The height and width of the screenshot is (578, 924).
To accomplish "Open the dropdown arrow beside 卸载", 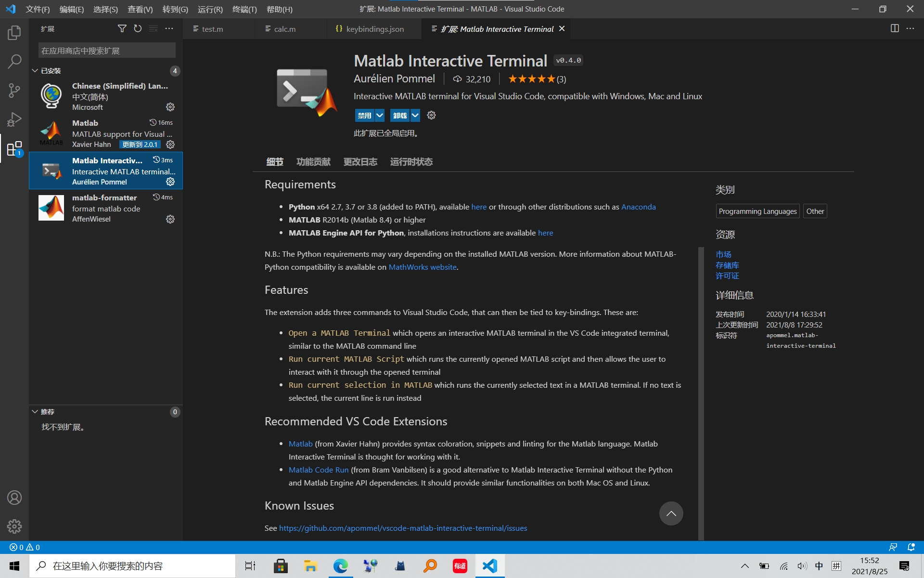I will (415, 116).
